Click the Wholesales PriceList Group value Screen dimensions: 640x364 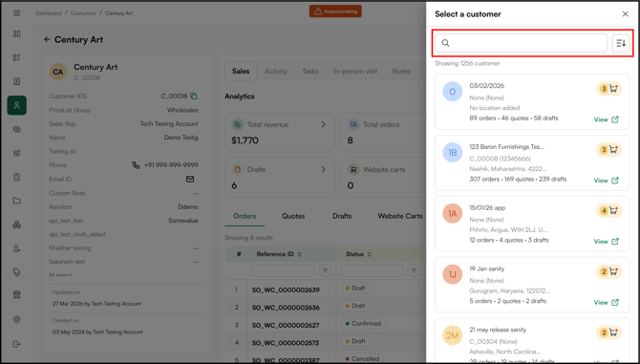pos(182,110)
